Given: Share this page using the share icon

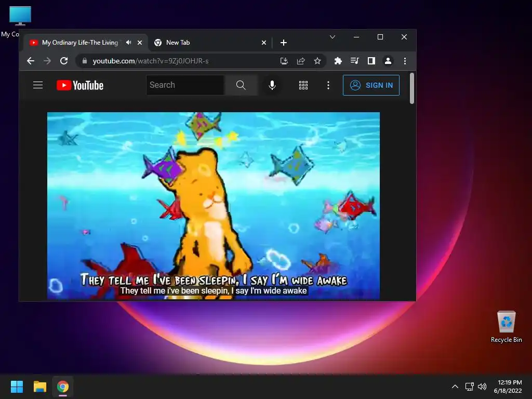Looking at the screenshot, I should (301, 61).
